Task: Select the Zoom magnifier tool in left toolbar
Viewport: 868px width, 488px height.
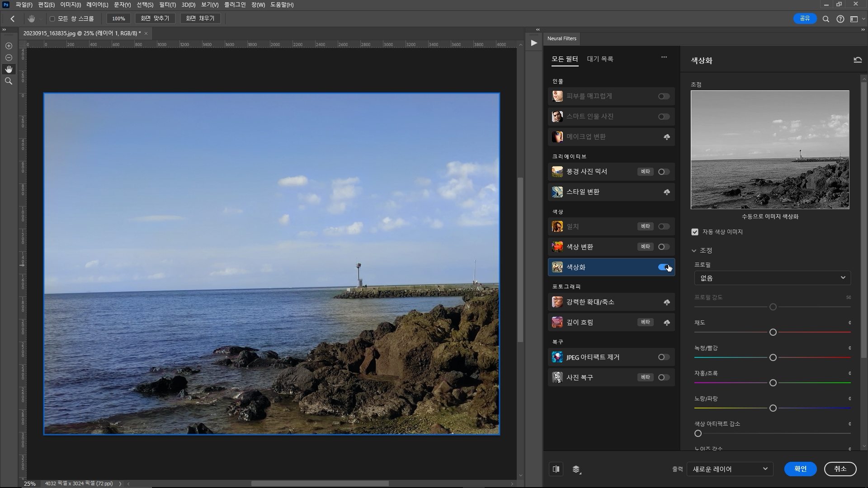Action: [9, 81]
